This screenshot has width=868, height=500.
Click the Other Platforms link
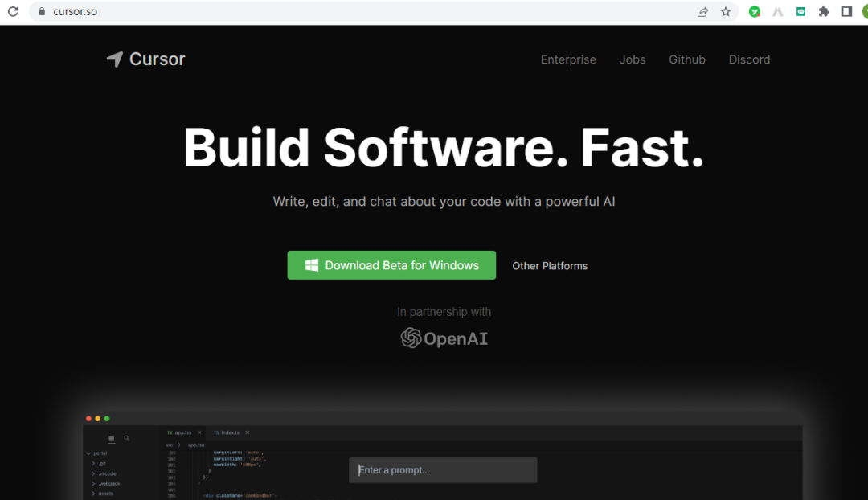pyautogui.click(x=550, y=266)
